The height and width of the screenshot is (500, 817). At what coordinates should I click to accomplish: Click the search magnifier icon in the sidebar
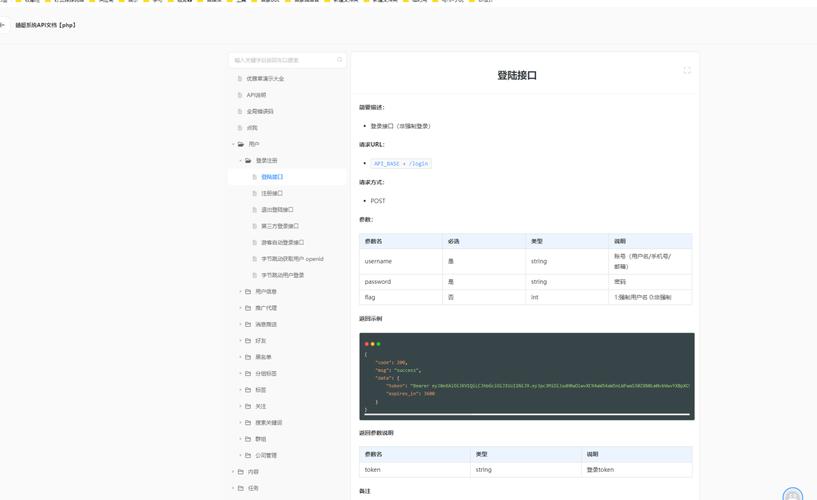[339, 60]
